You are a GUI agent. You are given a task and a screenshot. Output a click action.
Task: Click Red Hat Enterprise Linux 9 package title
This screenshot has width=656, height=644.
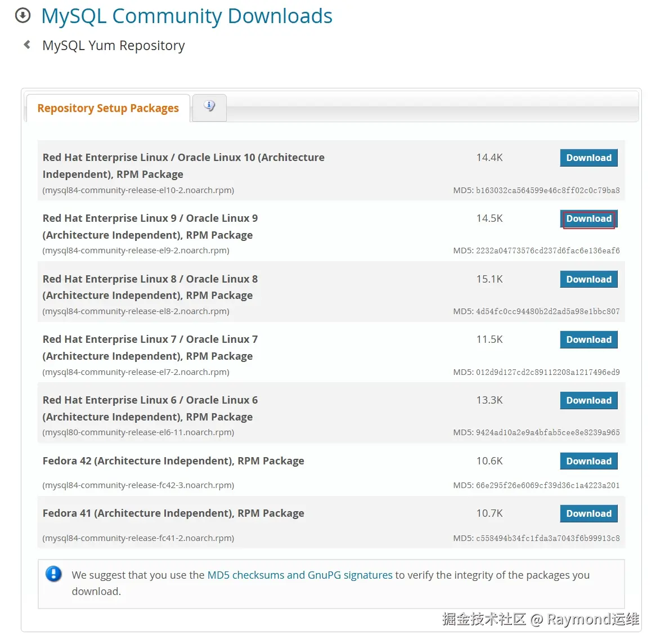150,226
